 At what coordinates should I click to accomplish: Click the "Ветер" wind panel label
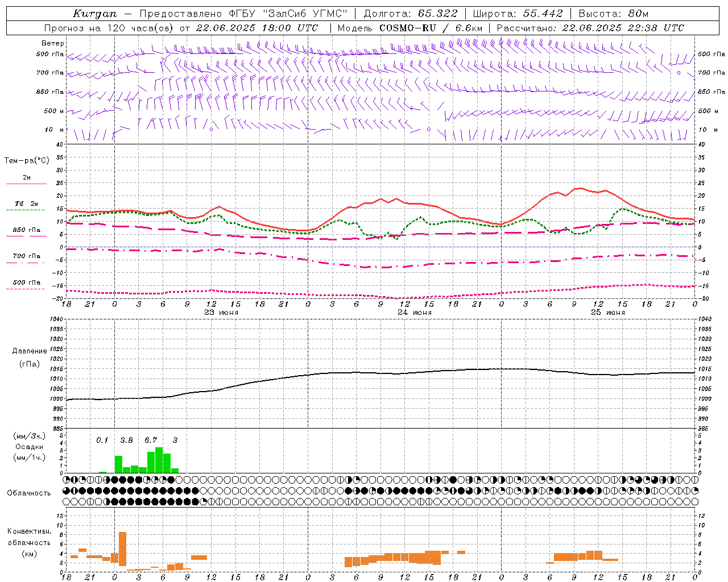[53, 43]
